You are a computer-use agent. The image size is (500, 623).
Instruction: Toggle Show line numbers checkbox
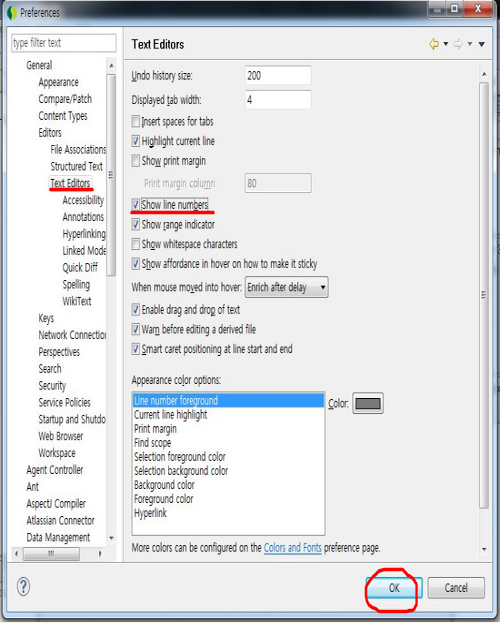point(136,205)
